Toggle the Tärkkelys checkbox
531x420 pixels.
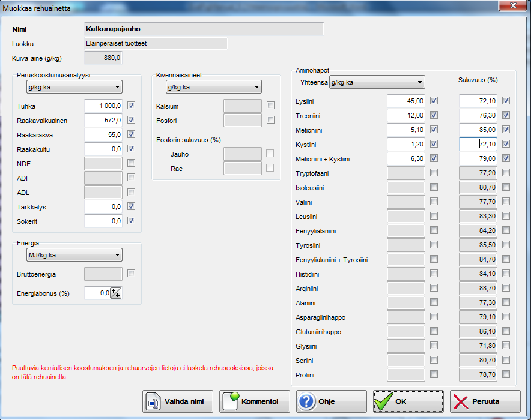tap(131, 206)
